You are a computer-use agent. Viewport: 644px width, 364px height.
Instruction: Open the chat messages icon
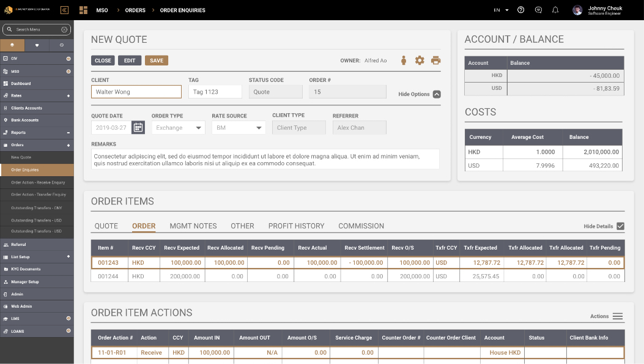[x=538, y=10]
